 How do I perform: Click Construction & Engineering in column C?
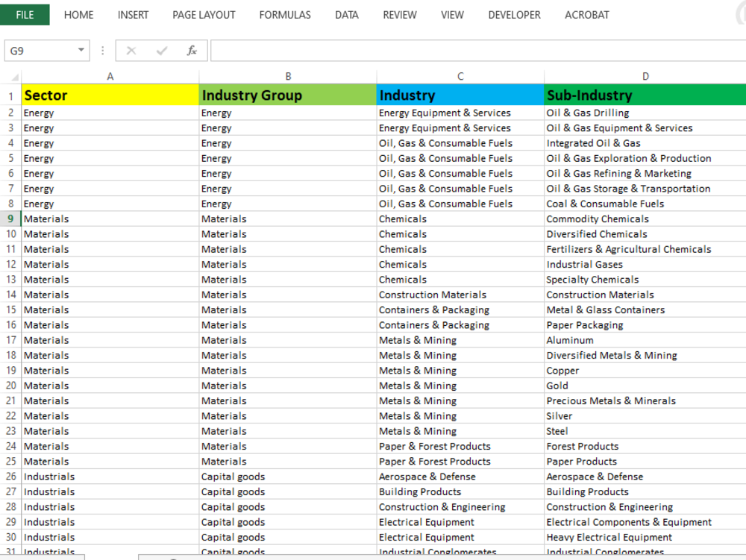coord(460,507)
